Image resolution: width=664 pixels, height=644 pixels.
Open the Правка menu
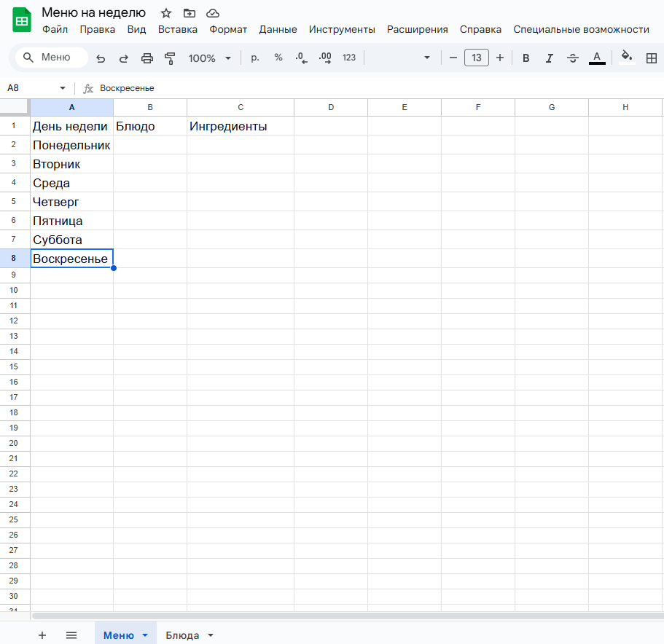click(98, 29)
